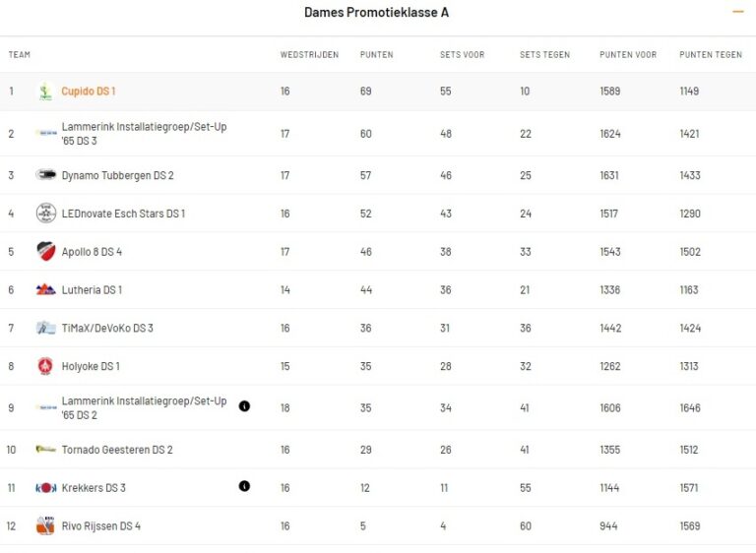Viewport: 756px width, 553px height.
Task: Click the Sets voor column header
Action: click(x=462, y=55)
